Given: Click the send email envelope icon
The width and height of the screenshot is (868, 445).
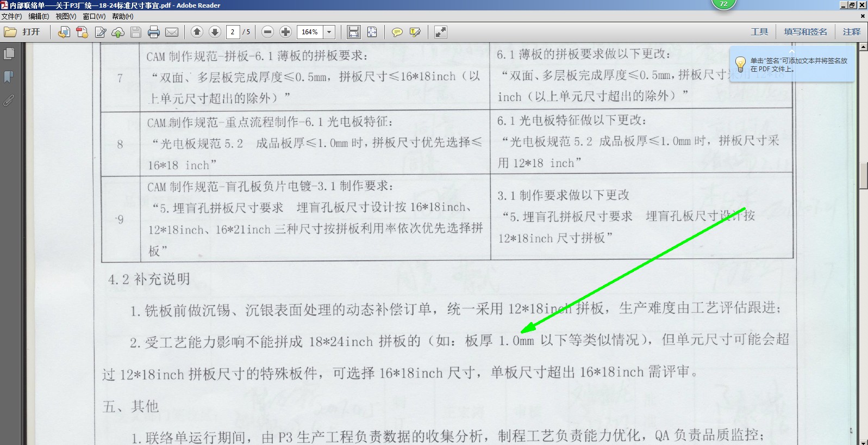Looking at the screenshot, I should click(172, 32).
